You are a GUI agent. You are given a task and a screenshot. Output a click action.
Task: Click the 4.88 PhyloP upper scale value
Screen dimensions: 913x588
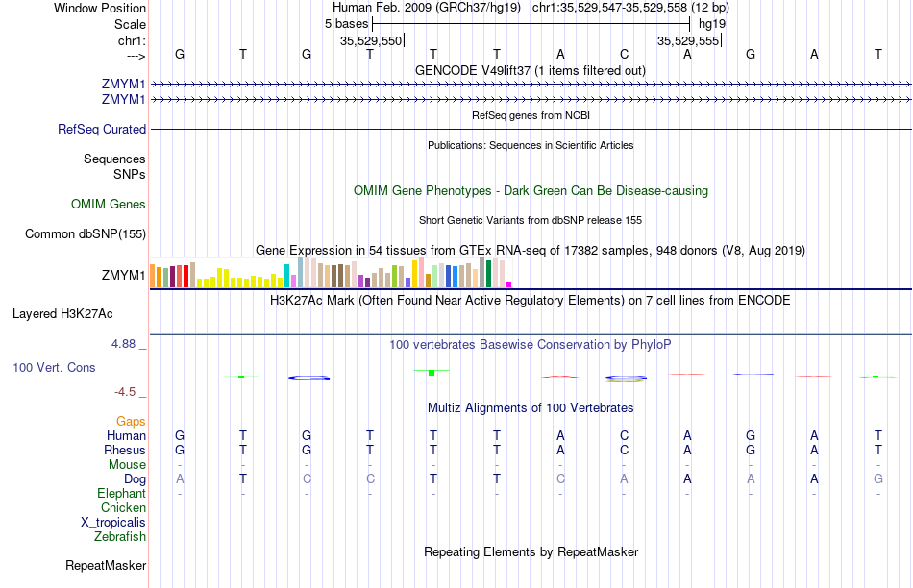[123, 344]
